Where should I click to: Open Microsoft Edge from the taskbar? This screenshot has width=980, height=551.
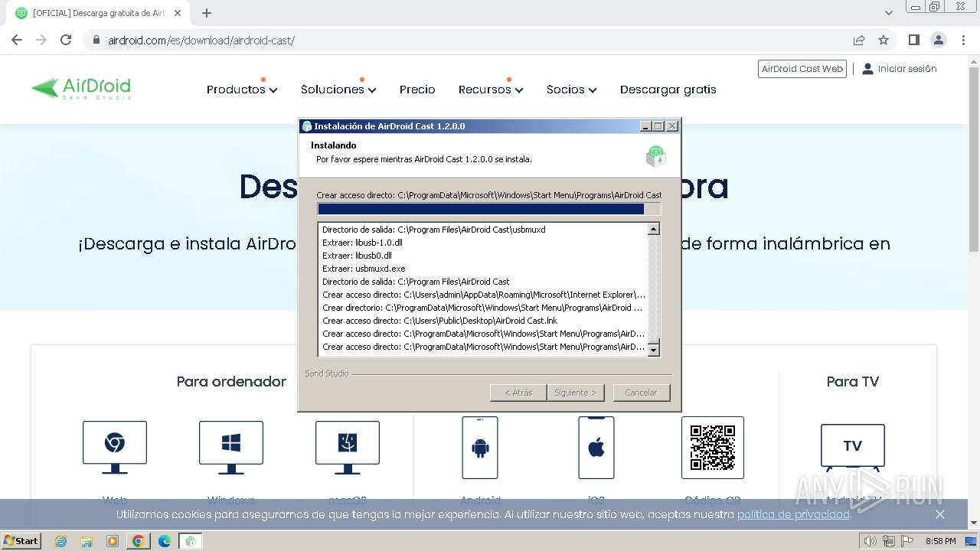coord(165,541)
